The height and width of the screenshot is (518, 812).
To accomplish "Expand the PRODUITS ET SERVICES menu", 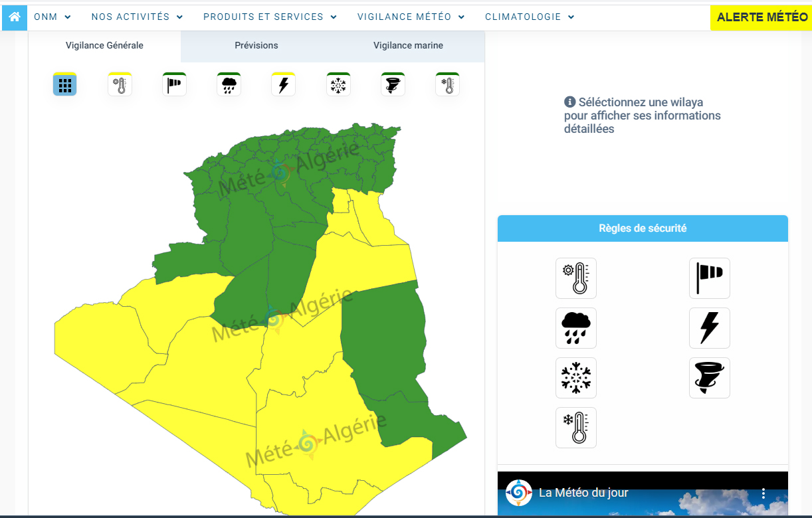I will 270,17.
